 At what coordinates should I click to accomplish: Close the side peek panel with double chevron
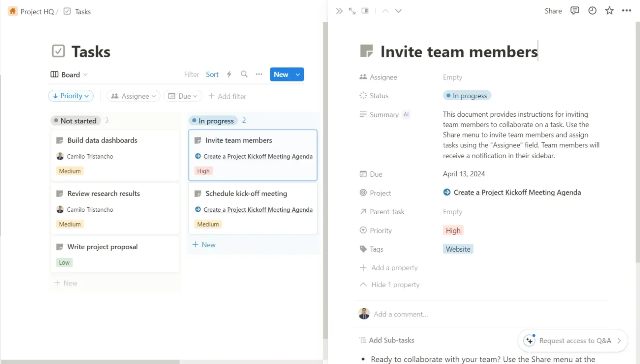339,11
